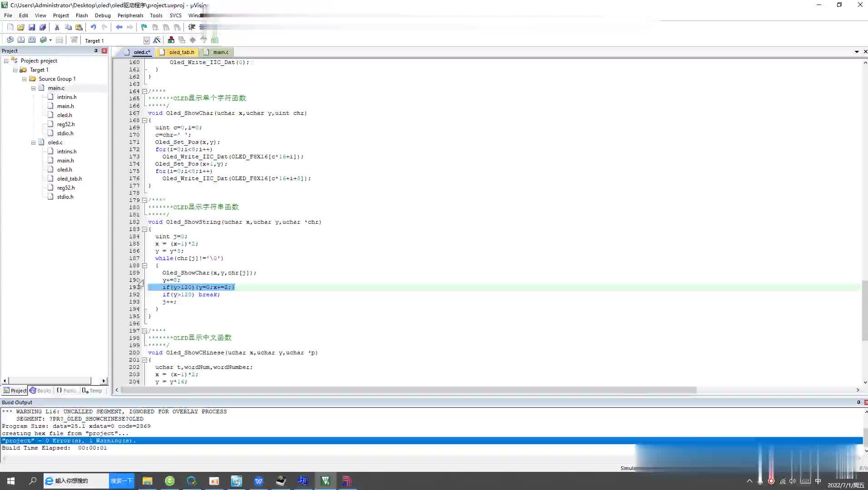The width and height of the screenshot is (868, 490).
Task: Fold the comment block at line 164
Action: pyautogui.click(x=144, y=91)
